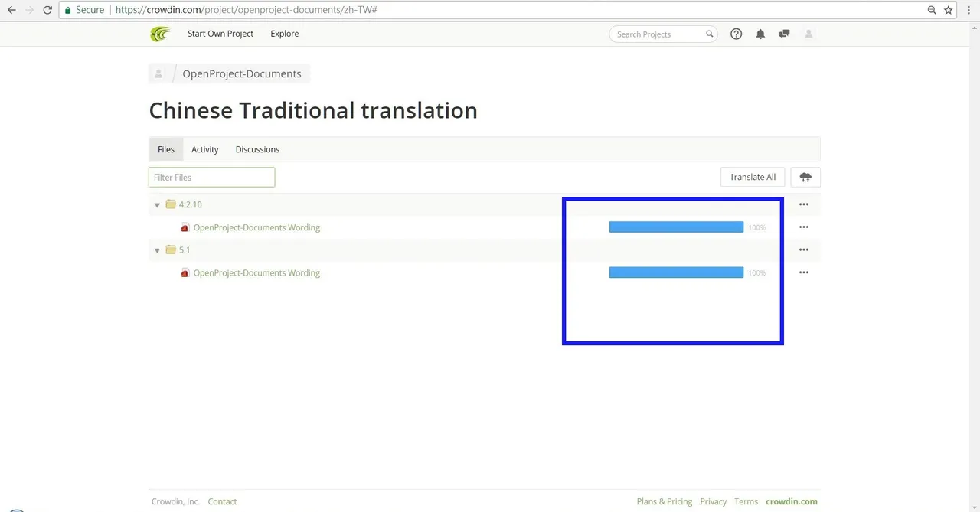The image size is (980, 512).
Task: Collapse the 5.1 folder arrow
Action: [158, 250]
